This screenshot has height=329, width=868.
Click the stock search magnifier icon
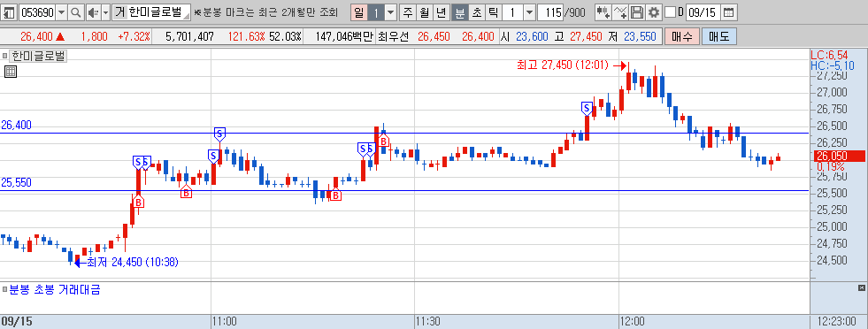(76, 12)
